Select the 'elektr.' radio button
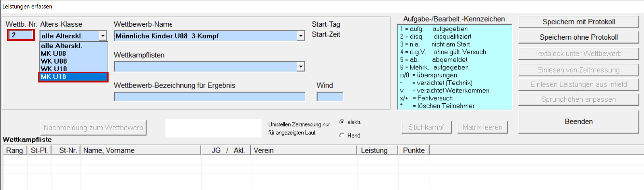Image resolution: width=644 pixels, height=190 pixels. click(342, 122)
